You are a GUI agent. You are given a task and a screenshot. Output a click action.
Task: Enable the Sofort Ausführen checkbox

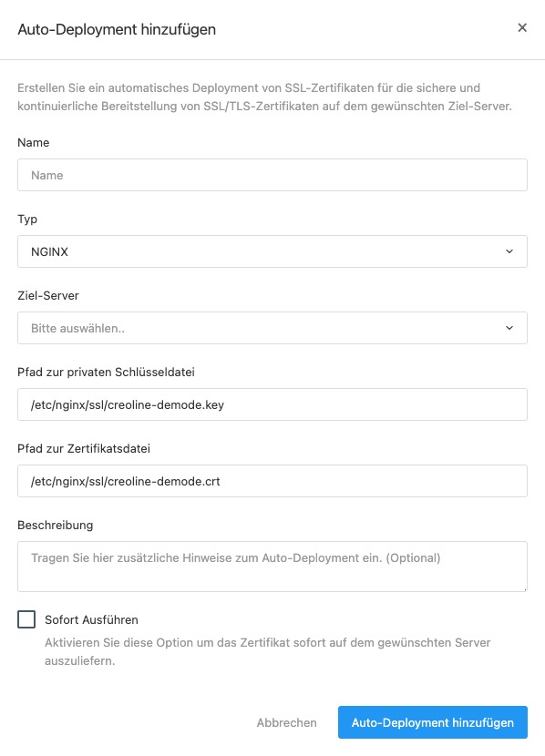click(26, 619)
